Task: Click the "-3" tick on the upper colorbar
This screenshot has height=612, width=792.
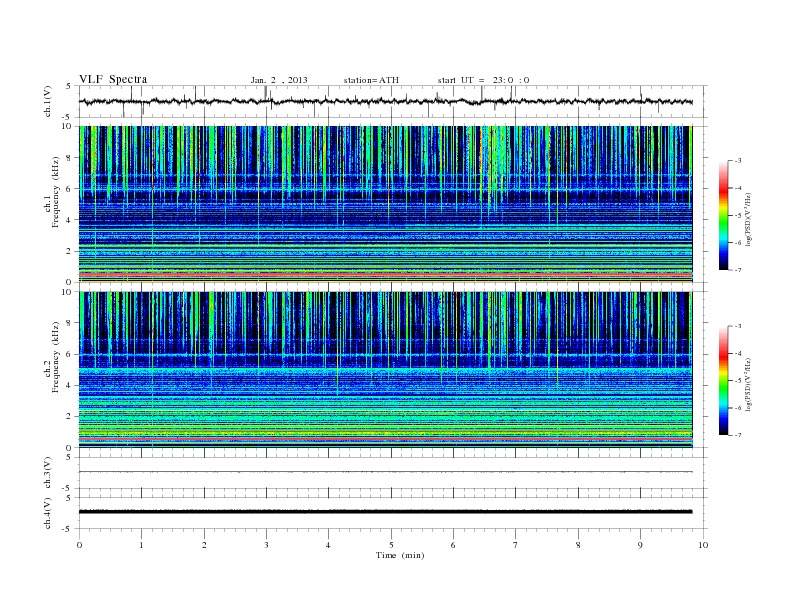Action: 737,161
